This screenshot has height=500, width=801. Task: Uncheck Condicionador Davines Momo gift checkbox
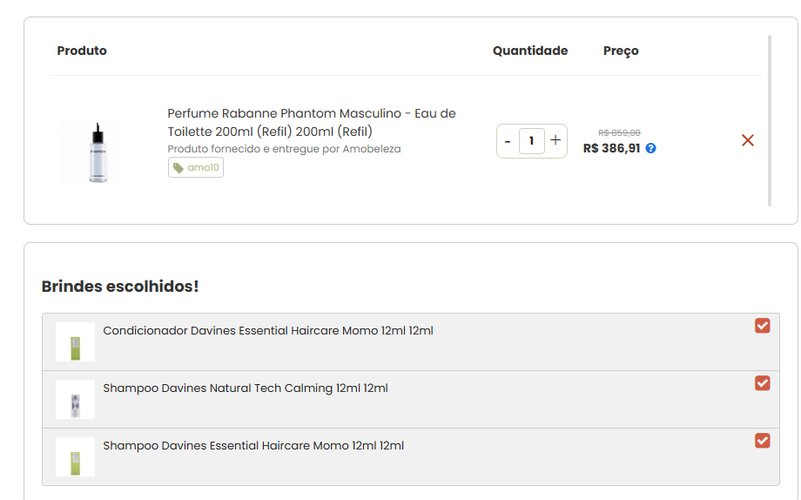pos(762,326)
